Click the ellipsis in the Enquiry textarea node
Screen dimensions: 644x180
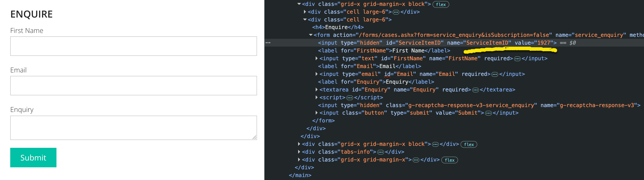click(x=476, y=90)
